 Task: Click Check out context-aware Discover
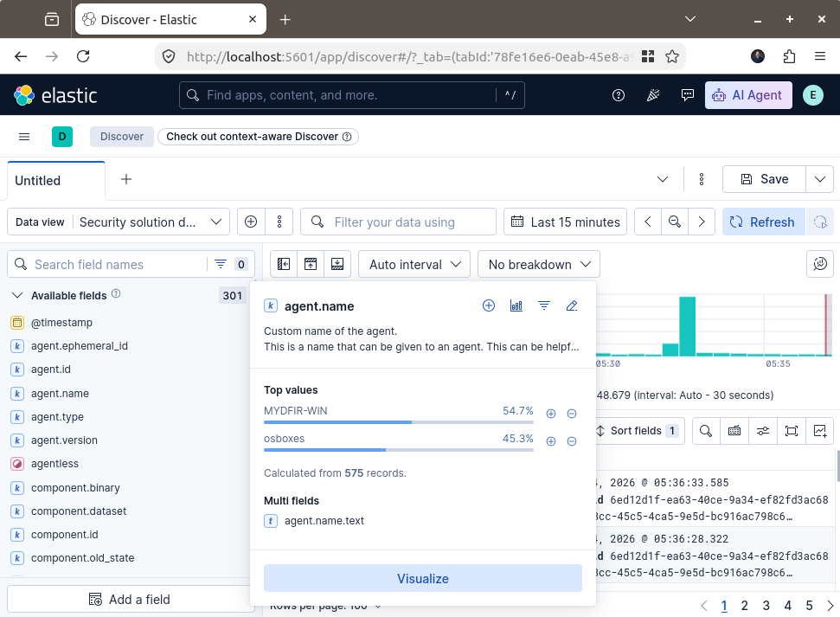coord(258,137)
